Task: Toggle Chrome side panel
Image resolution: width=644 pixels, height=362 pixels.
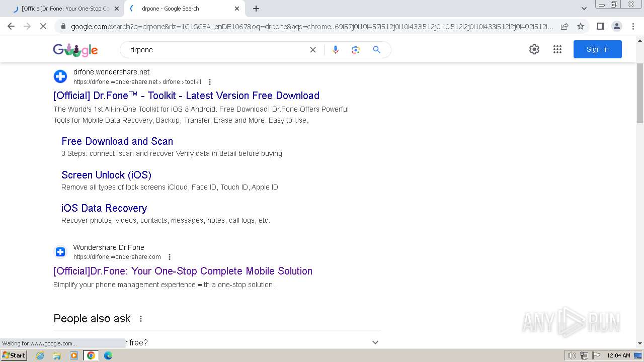Action: click(x=600, y=26)
